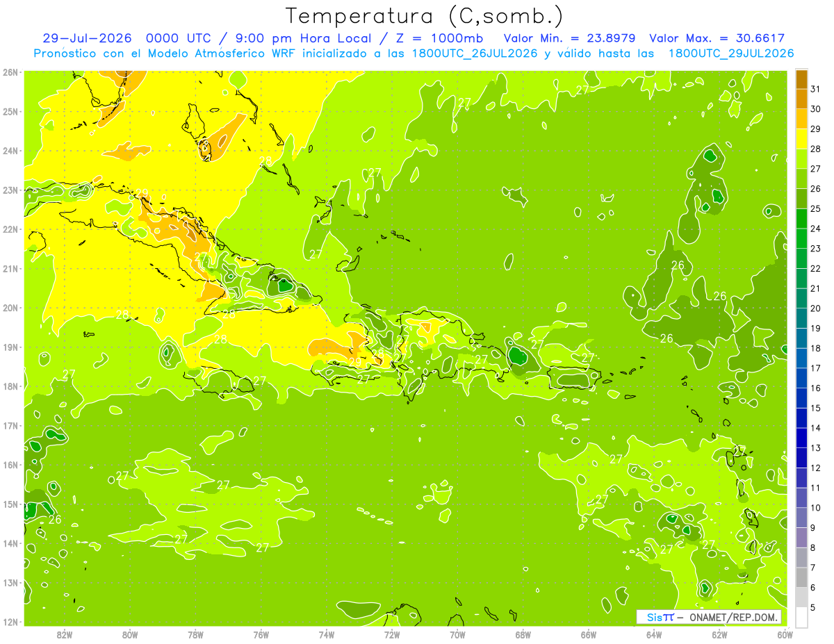834x644 pixels.
Task: Click the orange 30–31 color scale segment
Action: pyautogui.click(x=801, y=99)
